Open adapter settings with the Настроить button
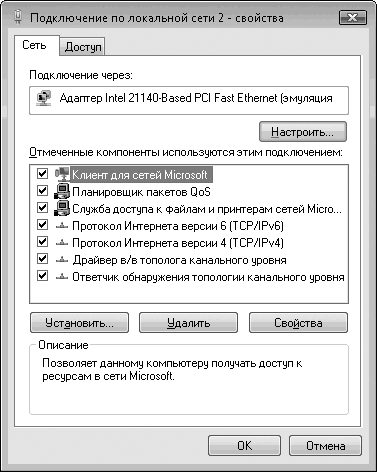377x472 pixels. pyautogui.click(x=303, y=132)
